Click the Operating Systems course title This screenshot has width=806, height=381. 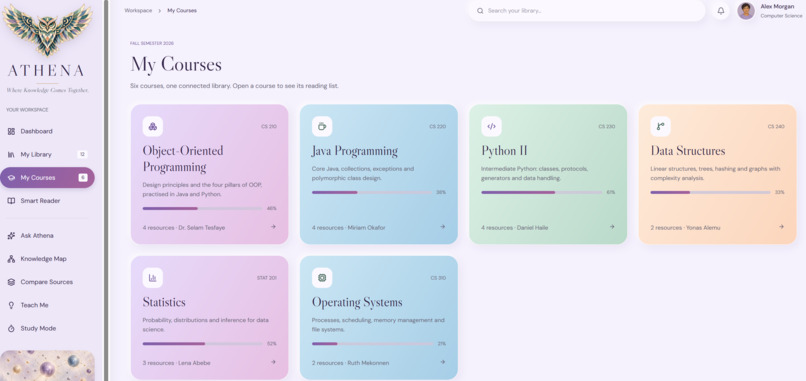point(357,302)
